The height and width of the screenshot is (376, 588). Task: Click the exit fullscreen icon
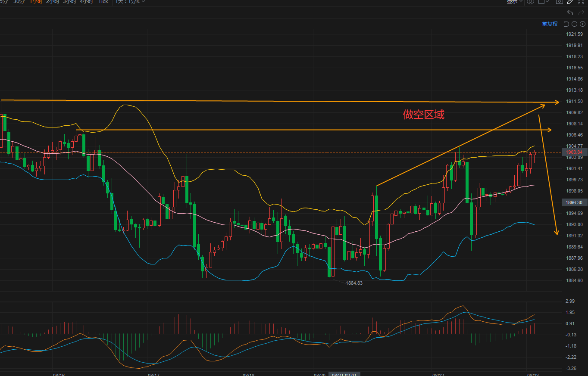pyautogui.click(x=582, y=2)
